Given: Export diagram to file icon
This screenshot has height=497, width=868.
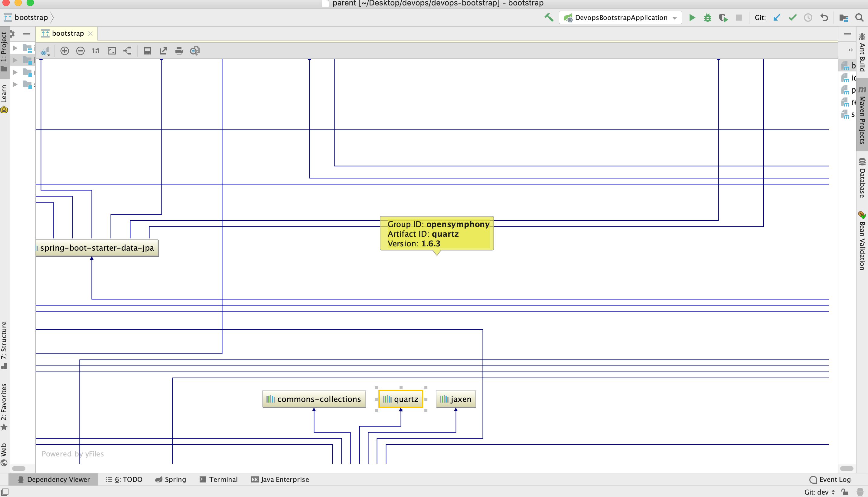Looking at the screenshot, I should 163,51.
